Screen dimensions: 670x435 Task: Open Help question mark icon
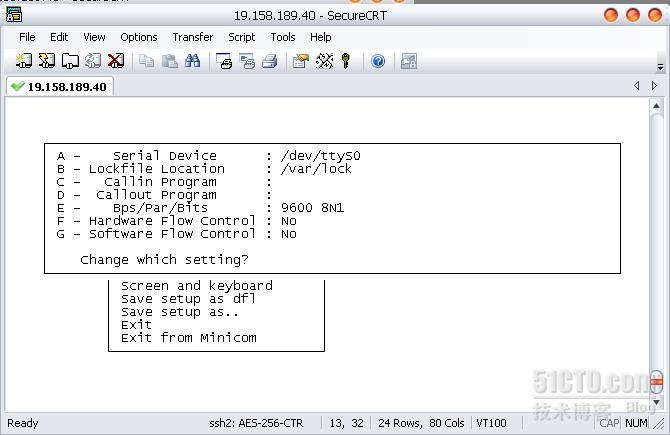coord(378,61)
